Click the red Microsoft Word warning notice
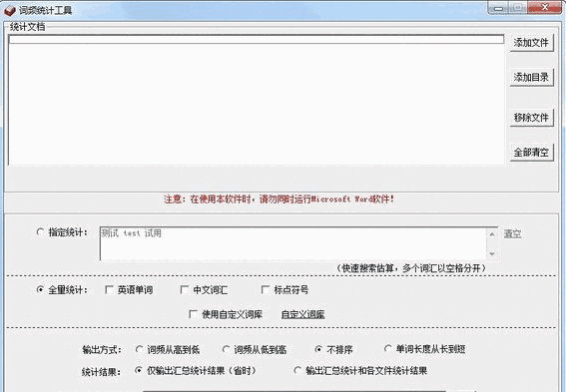Viewport: 566px width, 392px height. [280, 199]
